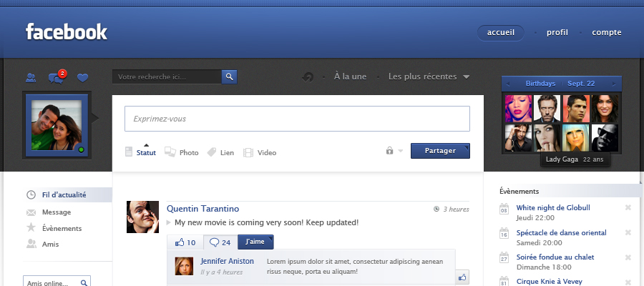The height and width of the screenshot is (286, 644).
Task: Select the man in sunglasses birthday thumbnail
Action: click(x=605, y=138)
